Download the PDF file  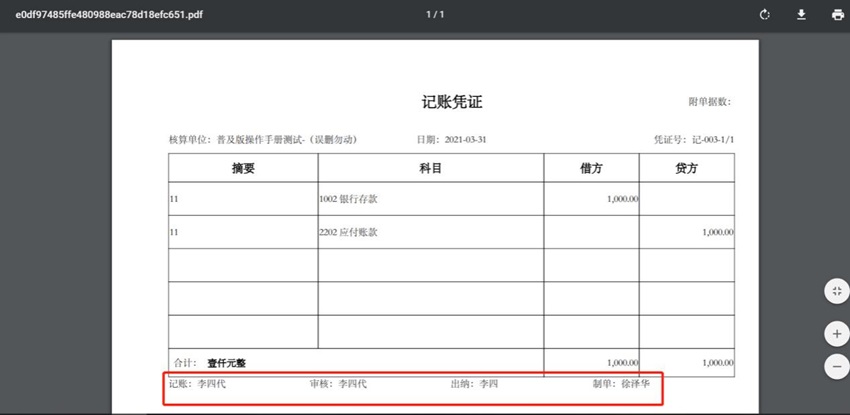[x=801, y=15]
